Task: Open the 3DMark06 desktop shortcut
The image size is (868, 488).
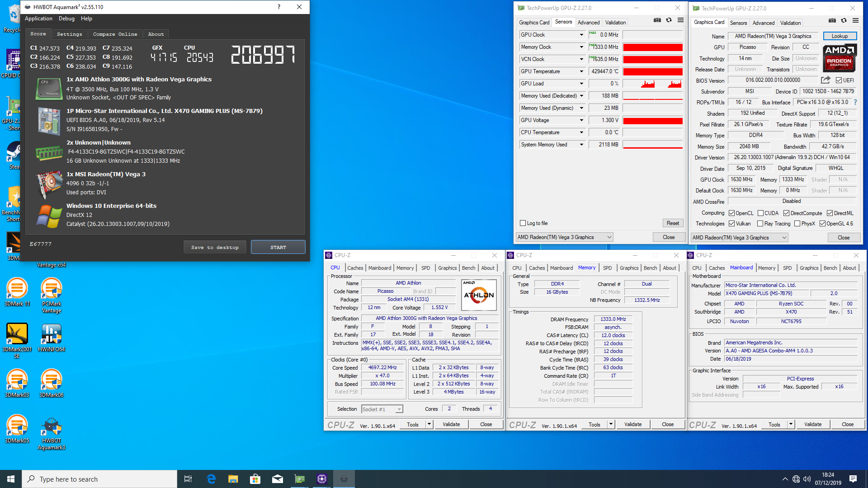Action: tap(52, 384)
